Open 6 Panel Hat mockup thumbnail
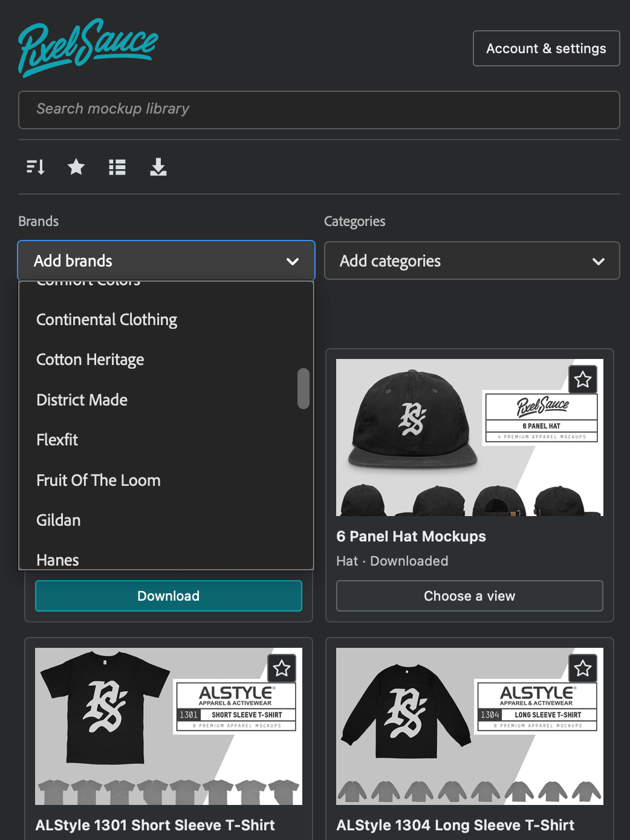Image resolution: width=630 pixels, height=840 pixels. [470, 438]
